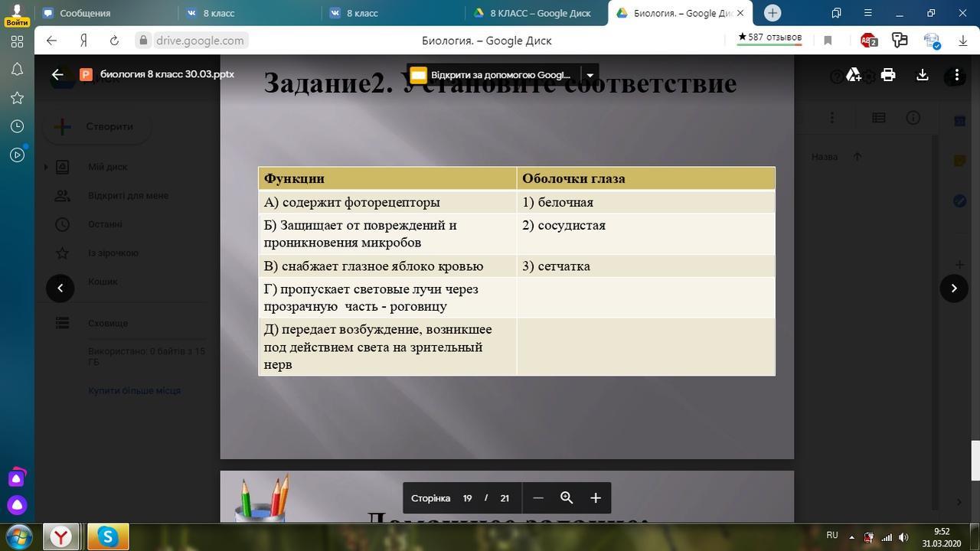This screenshot has width=980, height=551.
Task: Open Кошик in the Drive sidebar
Action: point(103,282)
